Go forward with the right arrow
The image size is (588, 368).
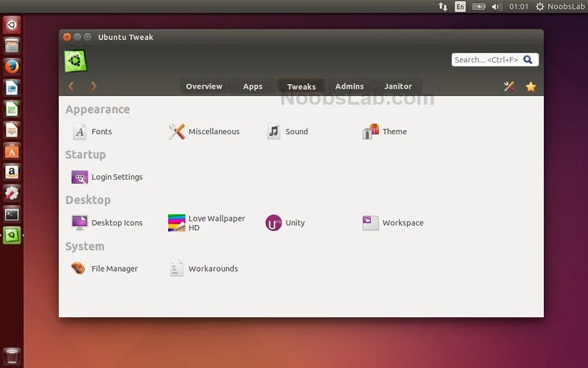click(x=93, y=87)
